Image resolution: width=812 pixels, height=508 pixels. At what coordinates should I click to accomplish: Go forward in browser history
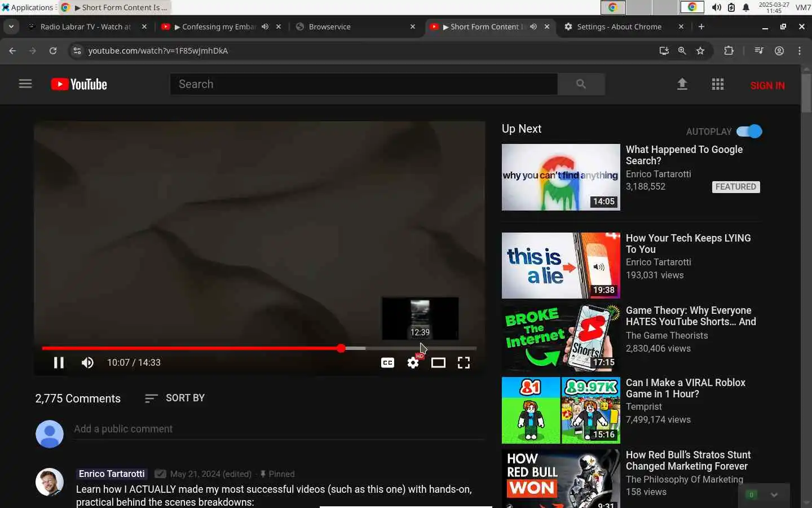coord(33,51)
